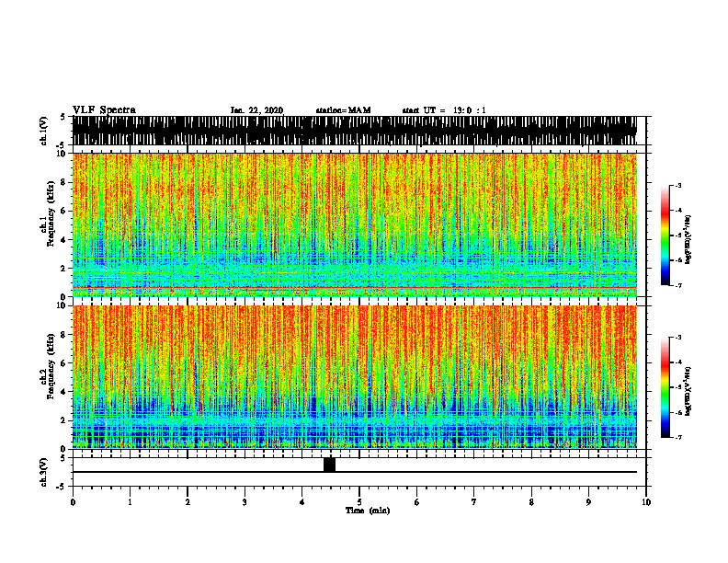This screenshot has height=563, width=728.
Task: Click time axis tick label "7"
Action: [474, 502]
